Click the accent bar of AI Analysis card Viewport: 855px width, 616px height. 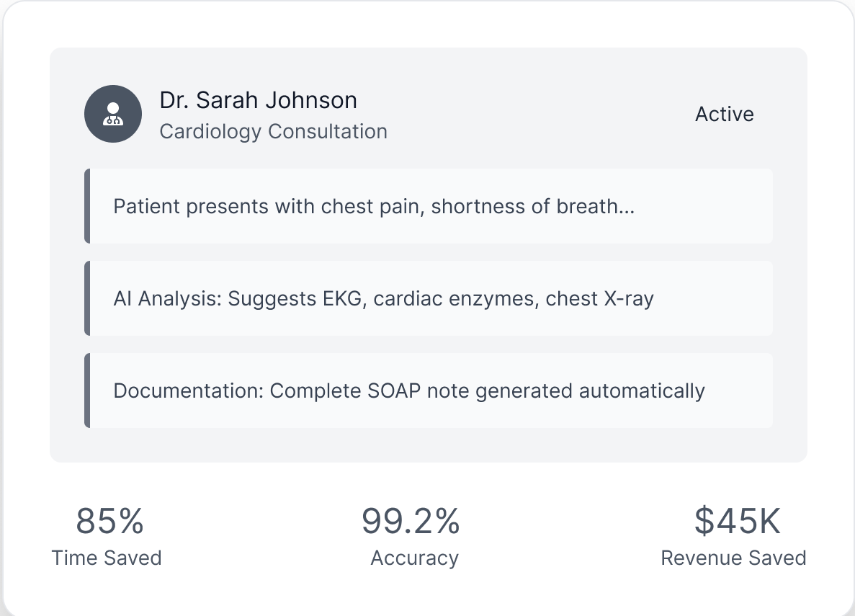pyautogui.click(x=87, y=299)
